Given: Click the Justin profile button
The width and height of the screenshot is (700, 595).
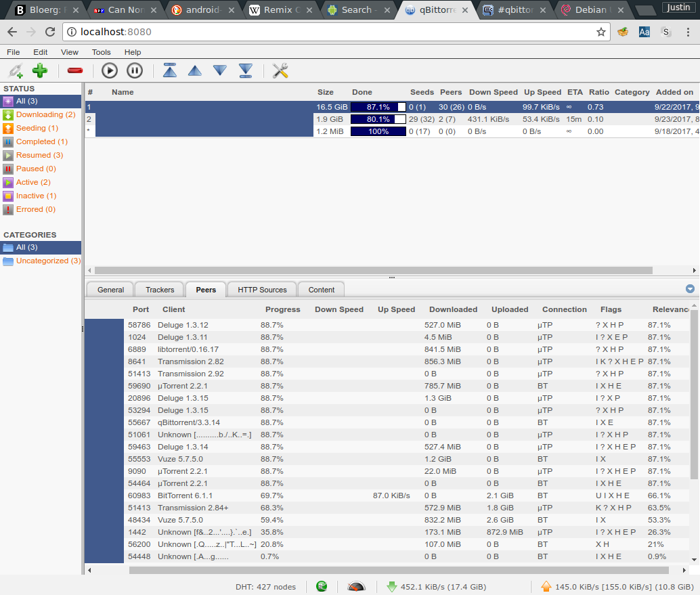Looking at the screenshot, I should pyautogui.click(x=678, y=7).
